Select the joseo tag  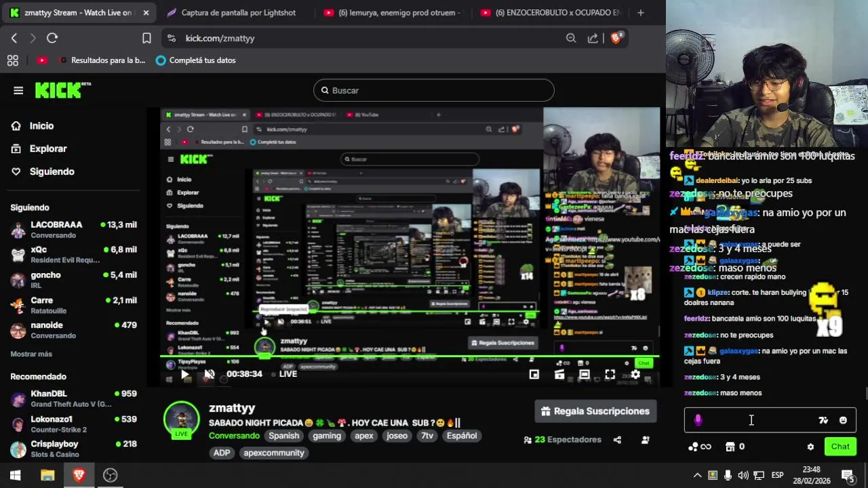point(397,436)
